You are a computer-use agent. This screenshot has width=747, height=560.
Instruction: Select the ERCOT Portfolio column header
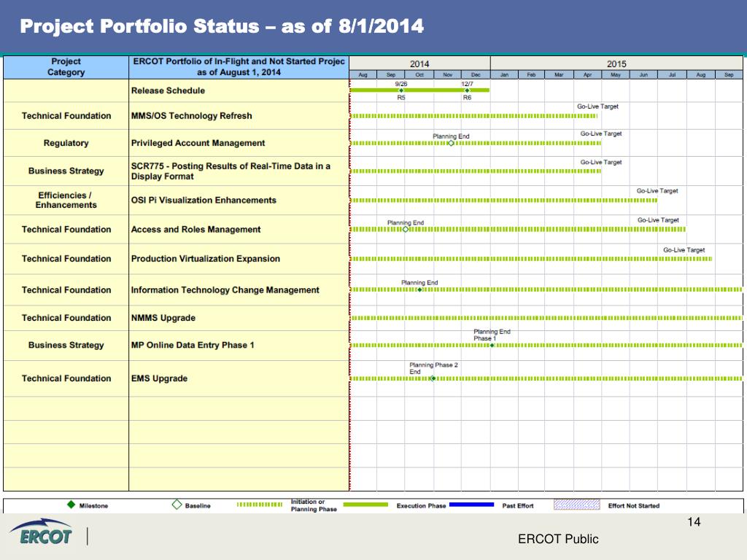(x=239, y=67)
